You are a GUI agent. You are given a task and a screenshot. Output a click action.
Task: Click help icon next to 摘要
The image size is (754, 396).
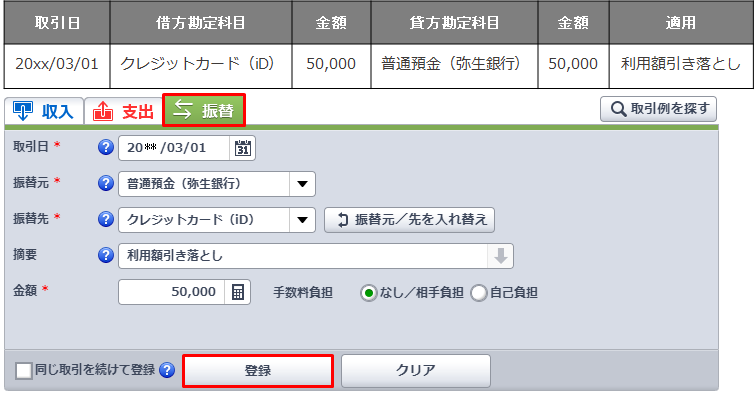106,255
